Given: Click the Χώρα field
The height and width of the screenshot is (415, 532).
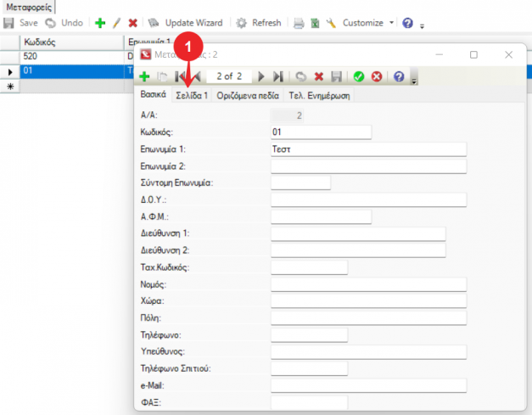Looking at the screenshot, I should pyautogui.click(x=368, y=300).
